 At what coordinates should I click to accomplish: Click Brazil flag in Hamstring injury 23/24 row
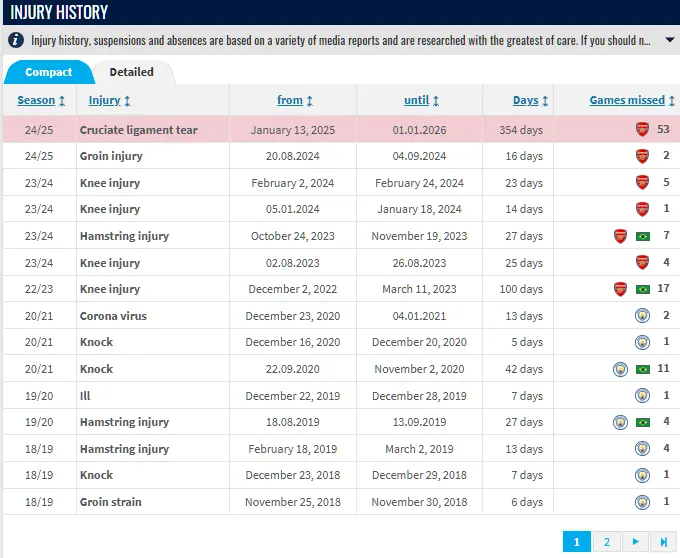tap(643, 236)
